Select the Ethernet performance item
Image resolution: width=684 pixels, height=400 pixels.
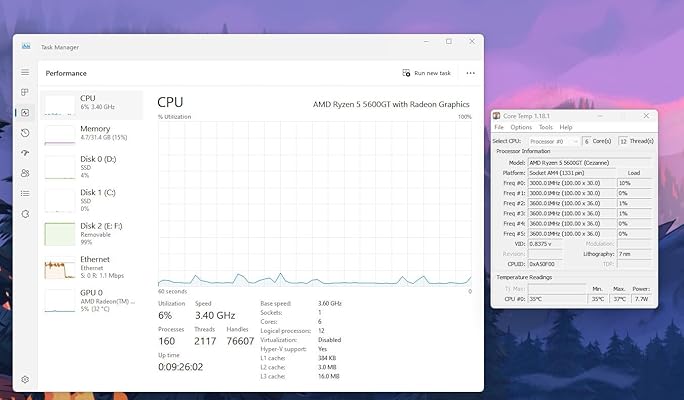pyautogui.click(x=93, y=268)
